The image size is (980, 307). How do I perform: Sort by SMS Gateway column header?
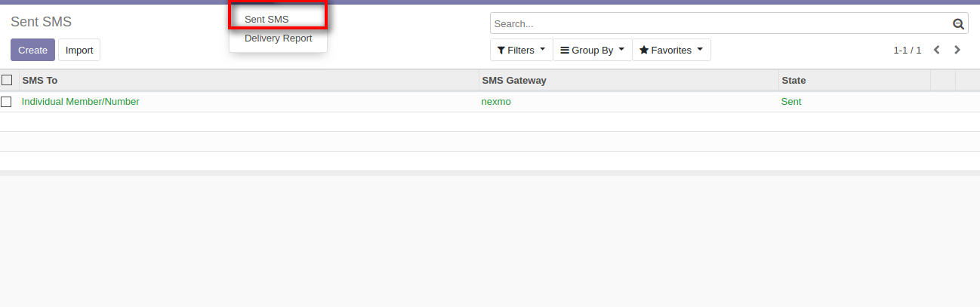(514, 81)
